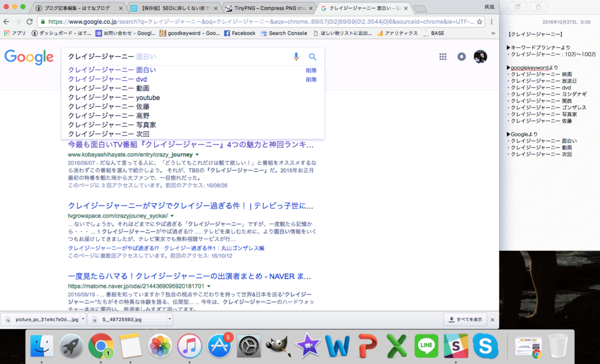Click the blue magnifier search button

pyautogui.click(x=313, y=57)
